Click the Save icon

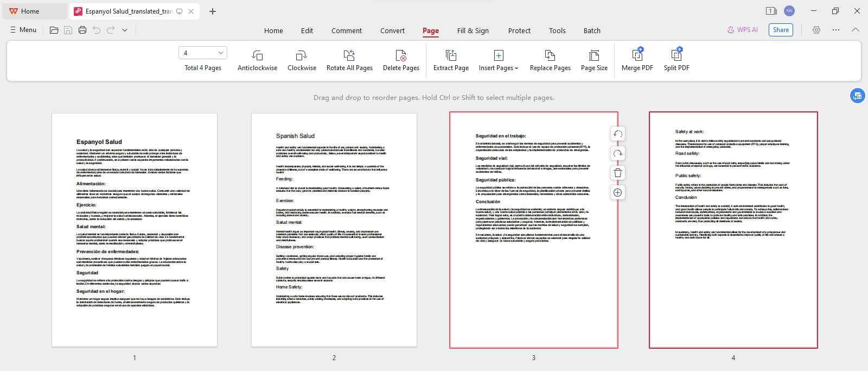[68, 30]
